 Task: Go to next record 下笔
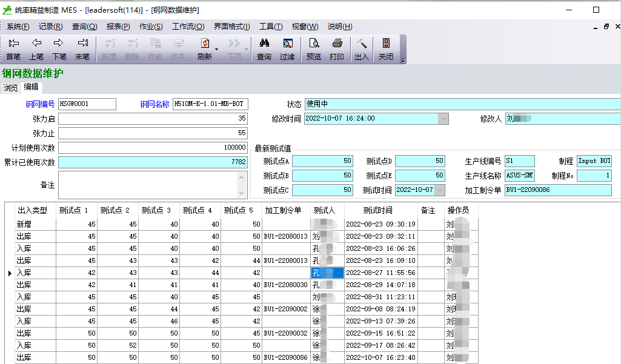click(x=59, y=49)
